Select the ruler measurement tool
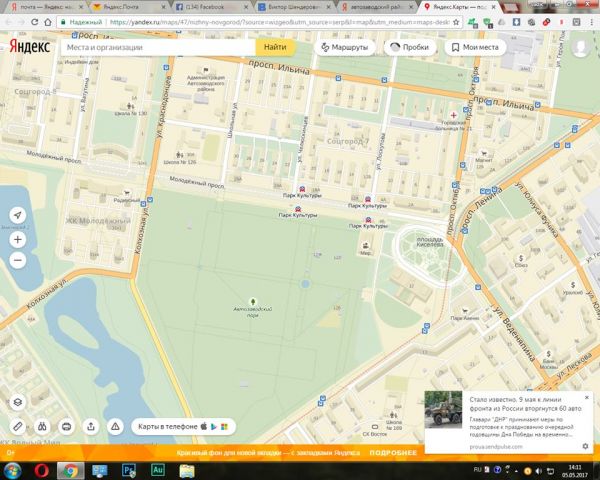The width and height of the screenshot is (600, 480). (18, 426)
